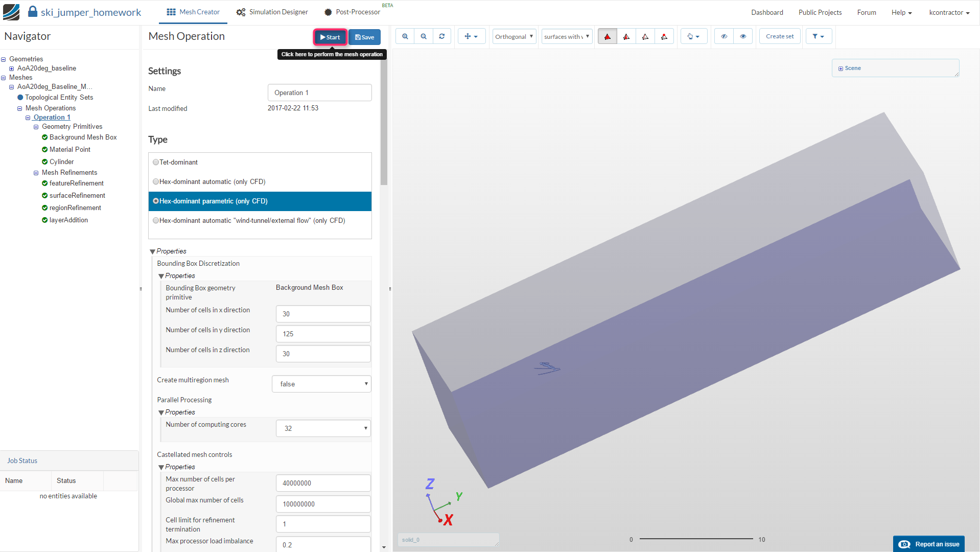Reset the 3D view with refresh icon
The width and height of the screenshot is (980, 552).
pyautogui.click(x=442, y=36)
